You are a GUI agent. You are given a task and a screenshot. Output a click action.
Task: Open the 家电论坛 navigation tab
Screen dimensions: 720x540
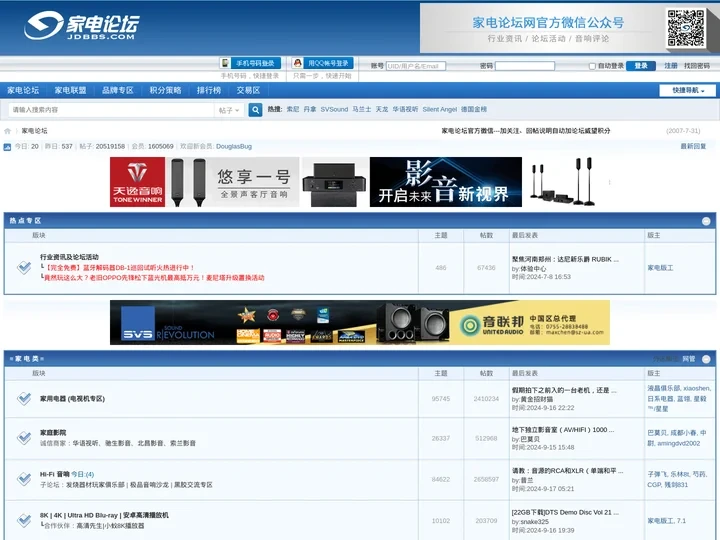pyautogui.click(x=23, y=90)
